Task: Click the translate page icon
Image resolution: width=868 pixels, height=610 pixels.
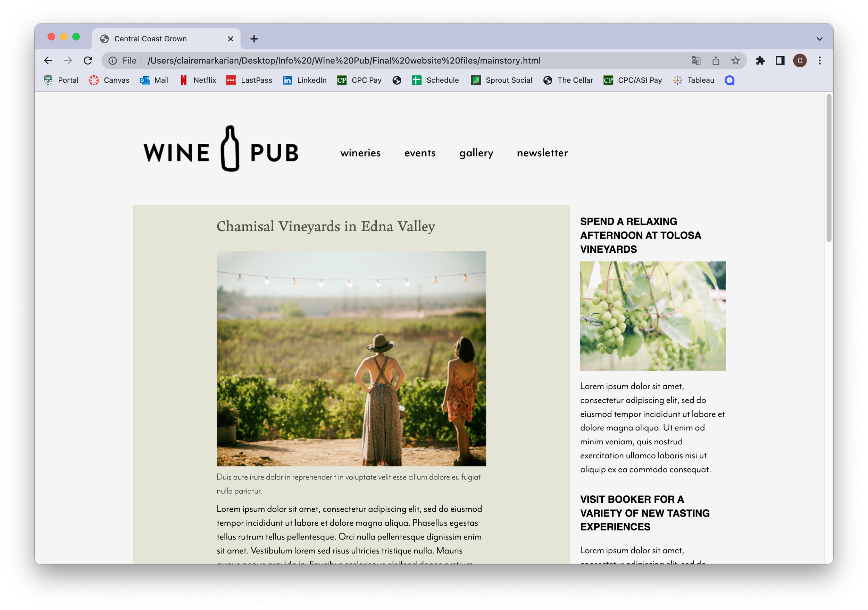Action: pos(696,60)
